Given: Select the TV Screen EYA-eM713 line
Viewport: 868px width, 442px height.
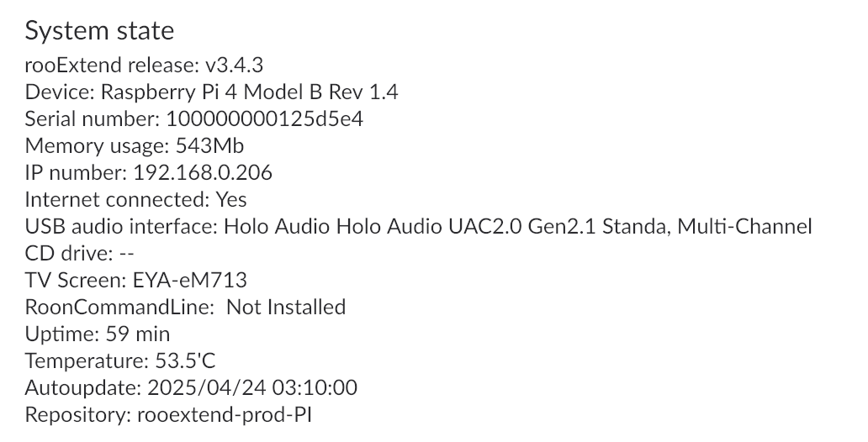Looking at the screenshot, I should [x=135, y=280].
